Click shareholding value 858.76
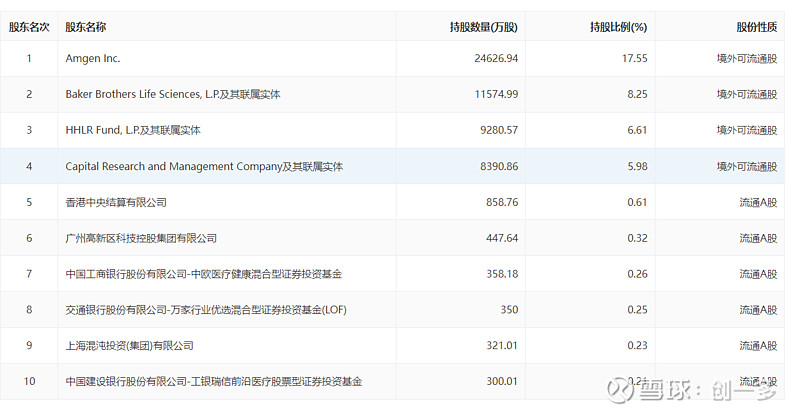This screenshot has width=800, height=415. click(502, 203)
